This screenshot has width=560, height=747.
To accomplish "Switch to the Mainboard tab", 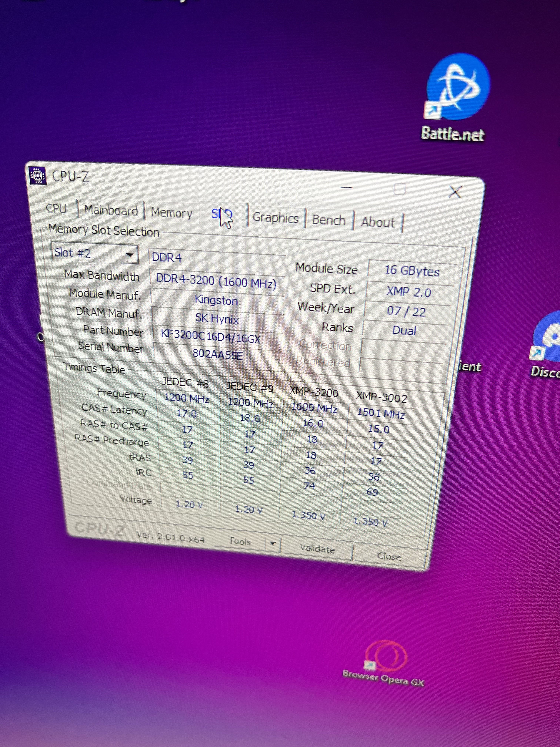I will (111, 211).
